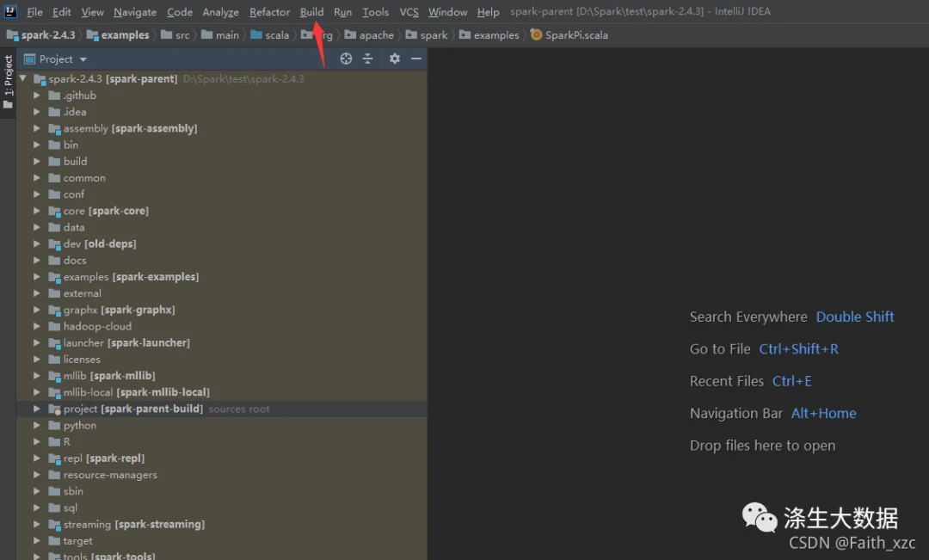
Task: Open the Build menu
Action: (311, 12)
